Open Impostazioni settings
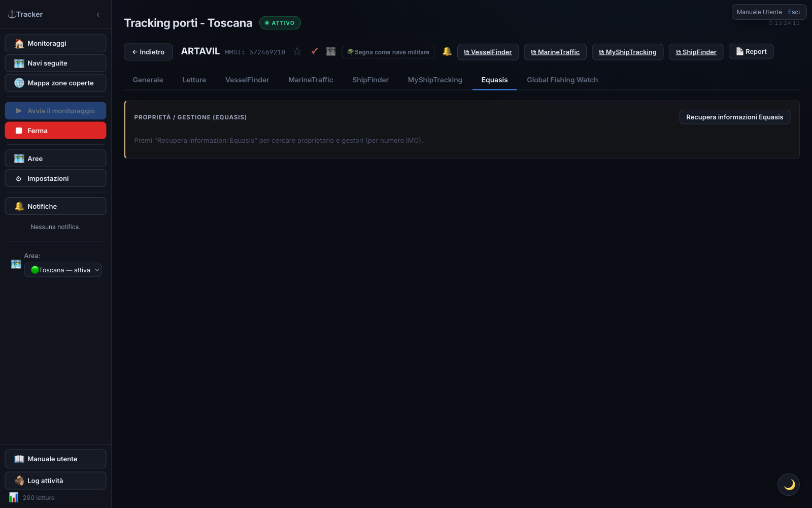Image resolution: width=812 pixels, height=508 pixels. (x=55, y=178)
